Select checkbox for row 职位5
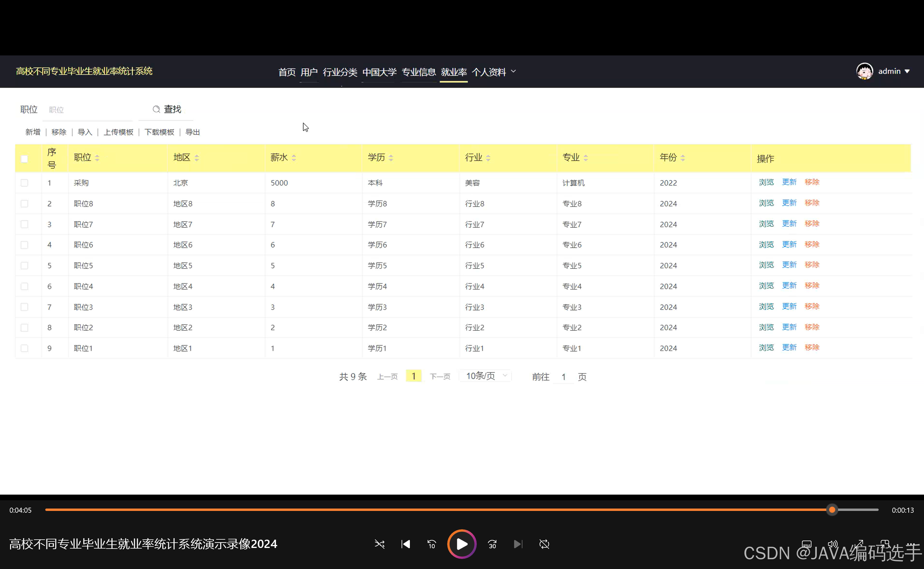The height and width of the screenshot is (569, 924). [x=25, y=266]
